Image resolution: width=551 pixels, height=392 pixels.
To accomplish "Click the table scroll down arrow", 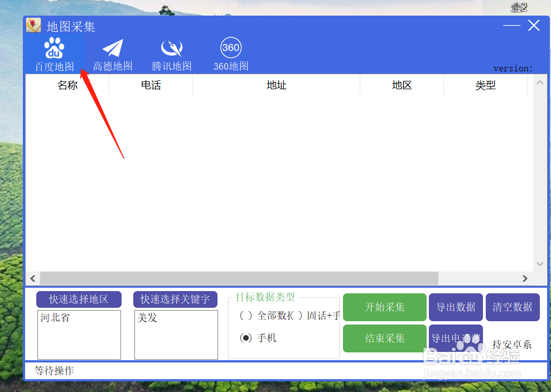I will pyautogui.click(x=540, y=264).
